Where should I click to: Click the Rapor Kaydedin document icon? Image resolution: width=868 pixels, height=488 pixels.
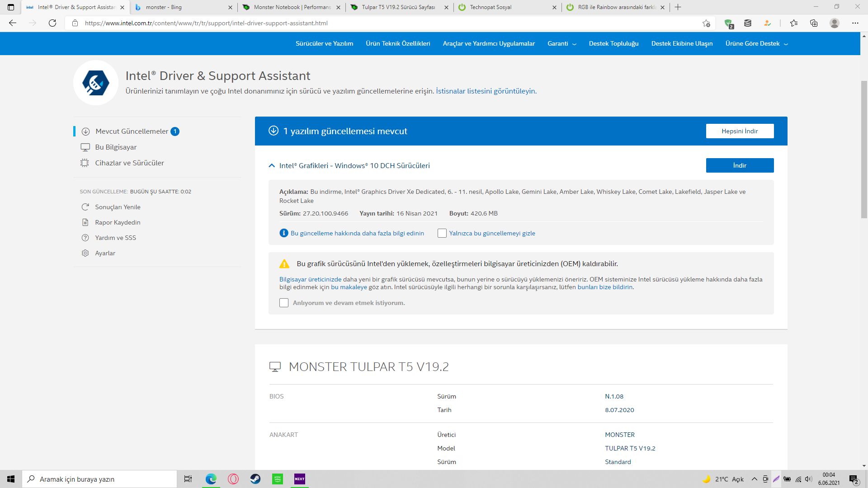click(x=85, y=222)
